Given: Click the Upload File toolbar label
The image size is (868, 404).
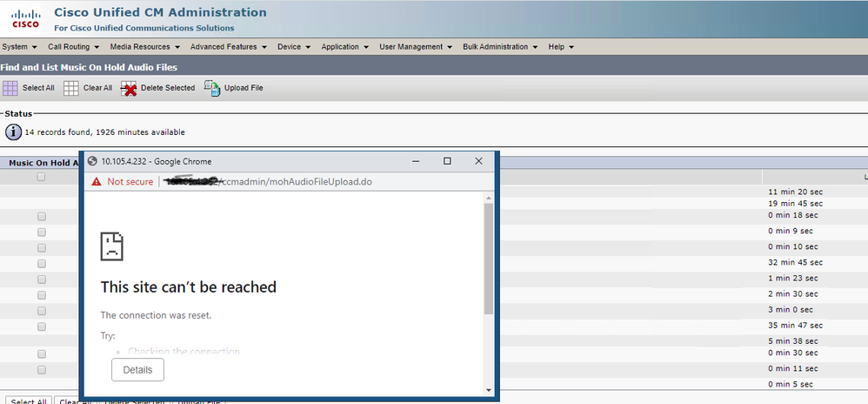Looking at the screenshot, I should coord(244,88).
